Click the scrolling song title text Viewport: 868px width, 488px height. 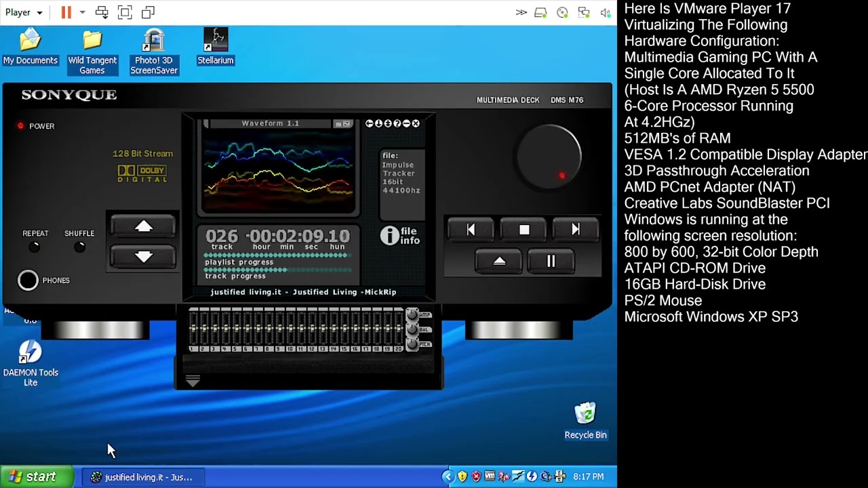coord(303,292)
